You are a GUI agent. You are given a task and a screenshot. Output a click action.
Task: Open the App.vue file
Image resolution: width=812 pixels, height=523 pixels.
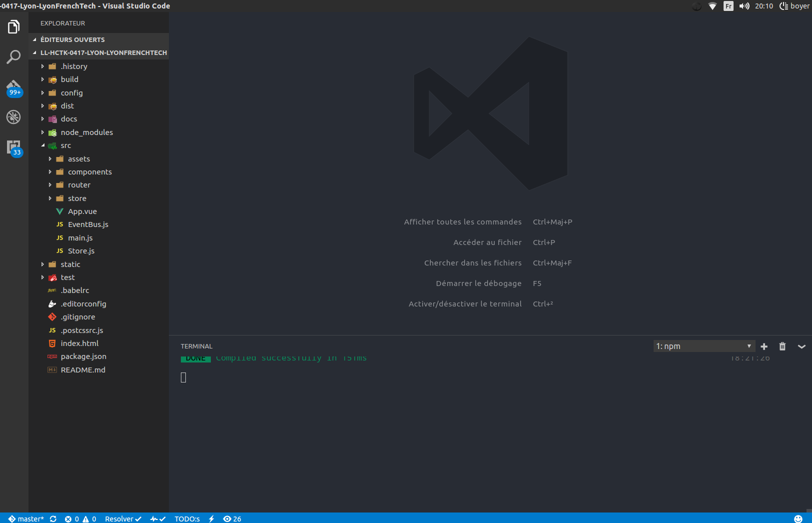pos(98,211)
